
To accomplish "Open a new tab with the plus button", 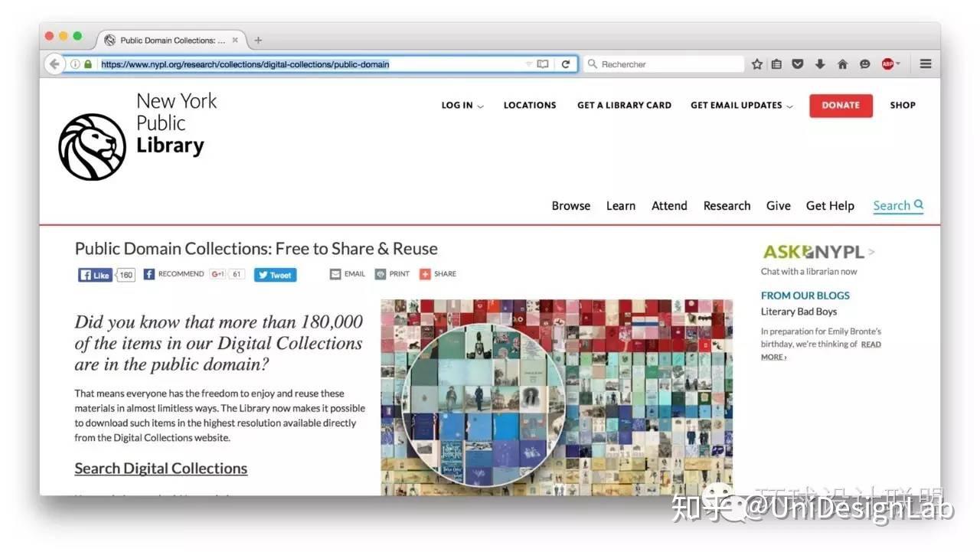I will point(258,41).
